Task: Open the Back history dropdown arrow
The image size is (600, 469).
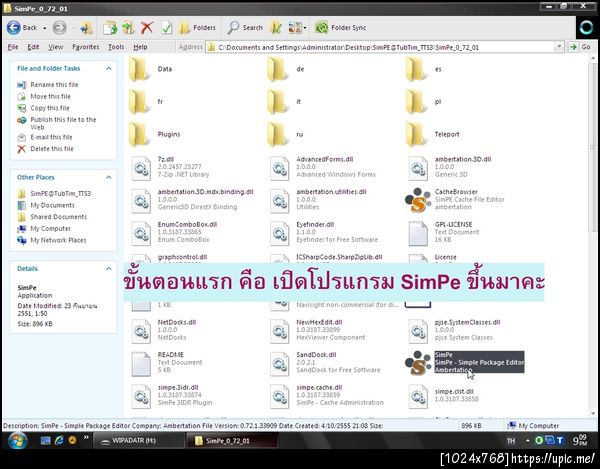Action: [x=45, y=28]
